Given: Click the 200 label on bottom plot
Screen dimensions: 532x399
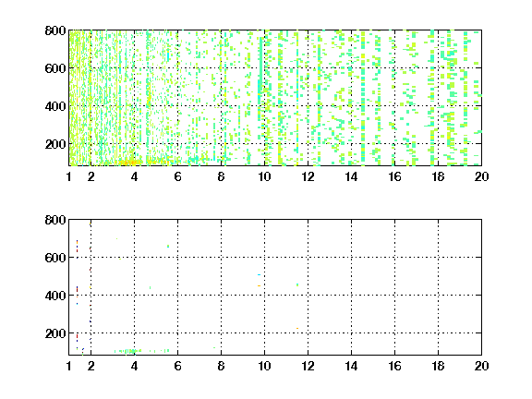Looking at the screenshot, I should pyautogui.click(x=55, y=333).
